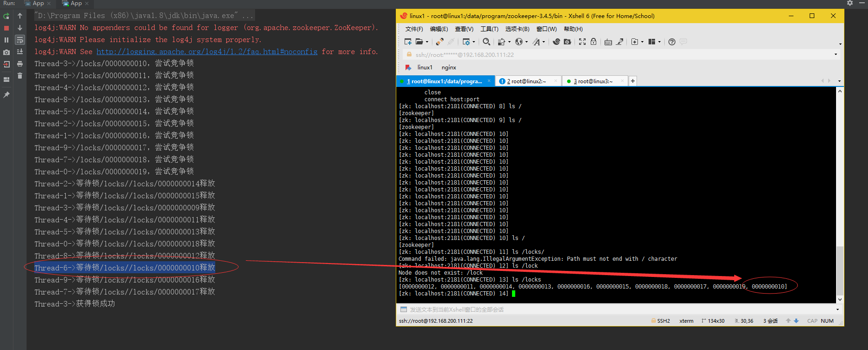Click the Xshell font icon
Viewport: 868px width, 350px height.
click(x=536, y=42)
